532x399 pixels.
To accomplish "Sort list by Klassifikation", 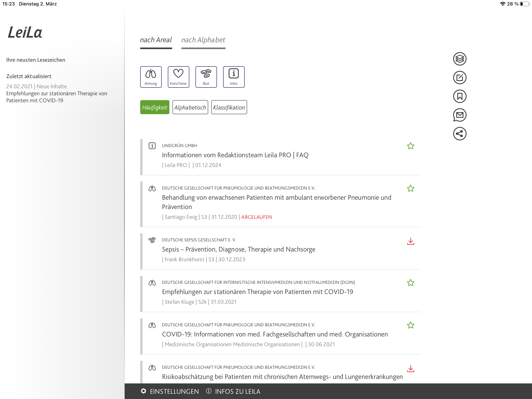I will (x=229, y=107).
